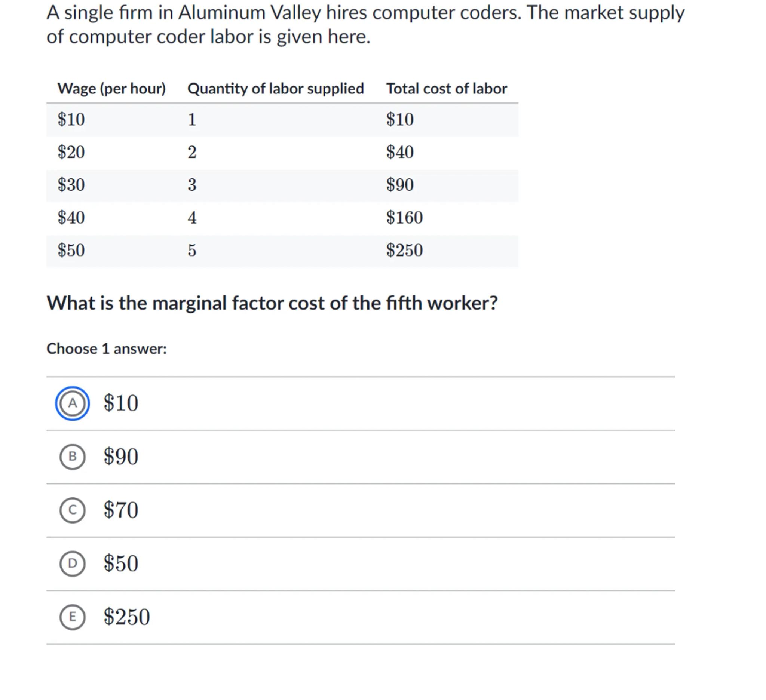
Task: Click the "Quantity of labor supplied" header
Action: (276, 89)
